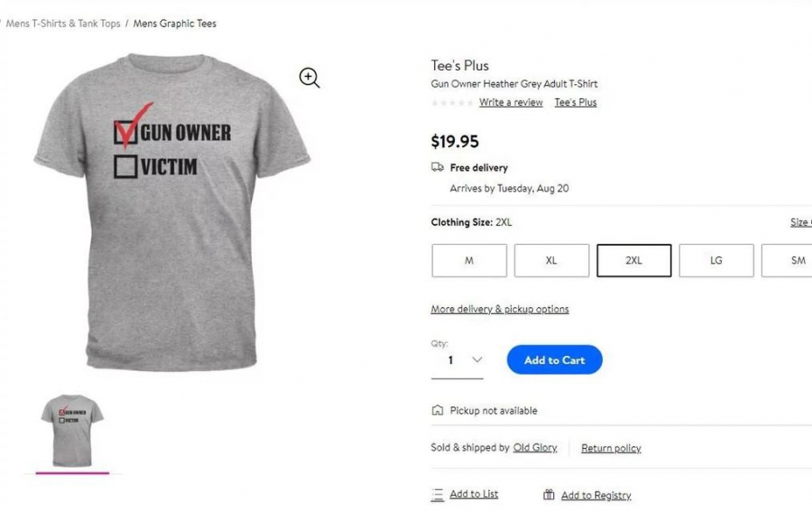Visit the Tee's Plus brand link
The width and height of the screenshot is (812, 511).
tap(576, 103)
